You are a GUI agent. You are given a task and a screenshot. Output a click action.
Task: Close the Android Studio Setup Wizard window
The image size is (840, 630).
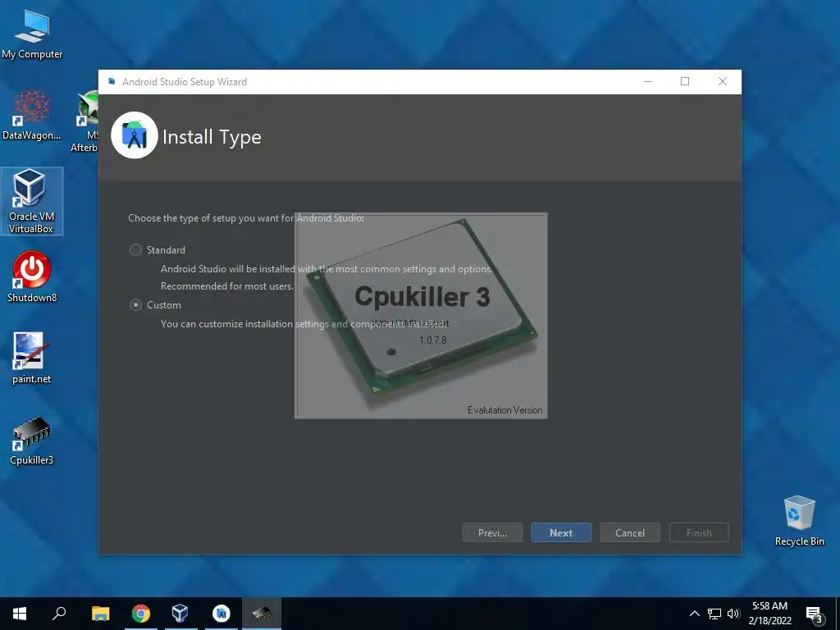coord(722,81)
